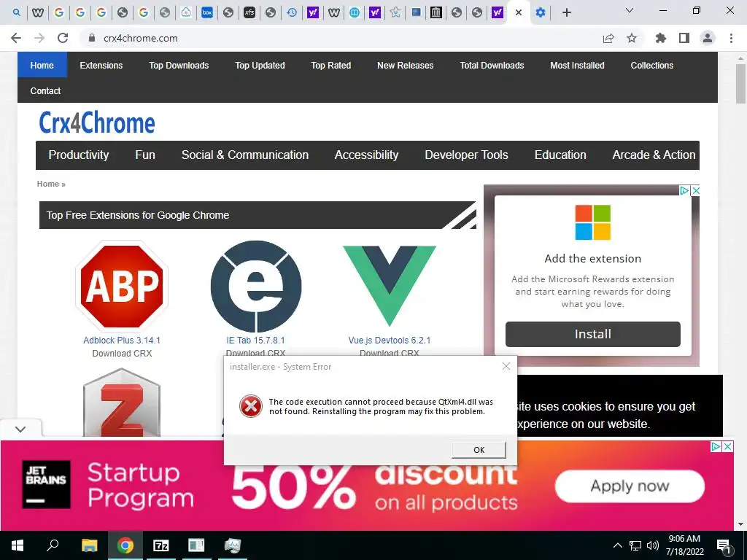Open Collections page
Screen dimensions: 747x560
(x=651, y=65)
